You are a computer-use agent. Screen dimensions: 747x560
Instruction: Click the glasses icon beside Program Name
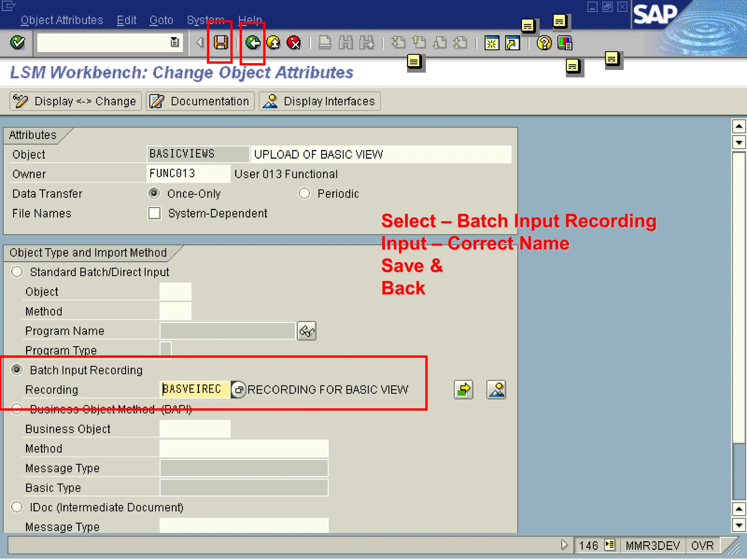[307, 331]
